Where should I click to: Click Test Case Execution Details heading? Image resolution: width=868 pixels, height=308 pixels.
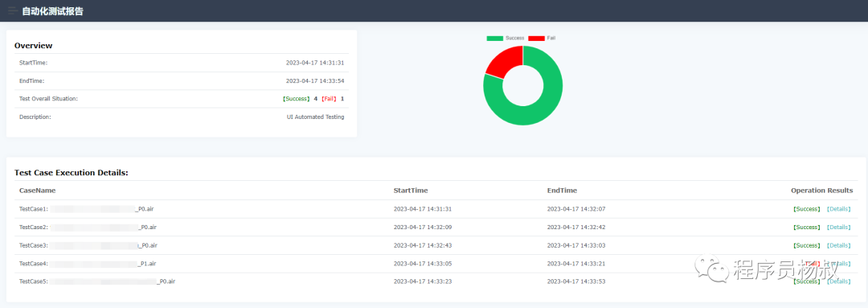(x=72, y=173)
